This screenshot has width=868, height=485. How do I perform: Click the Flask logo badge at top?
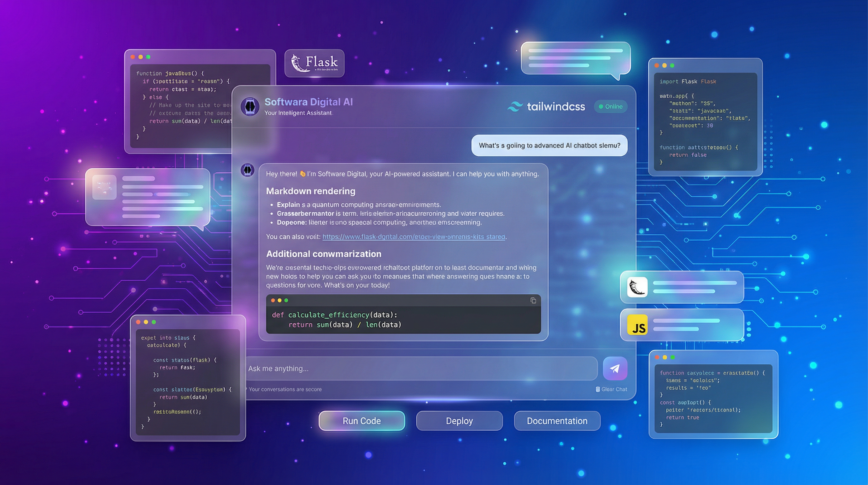pos(314,63)
